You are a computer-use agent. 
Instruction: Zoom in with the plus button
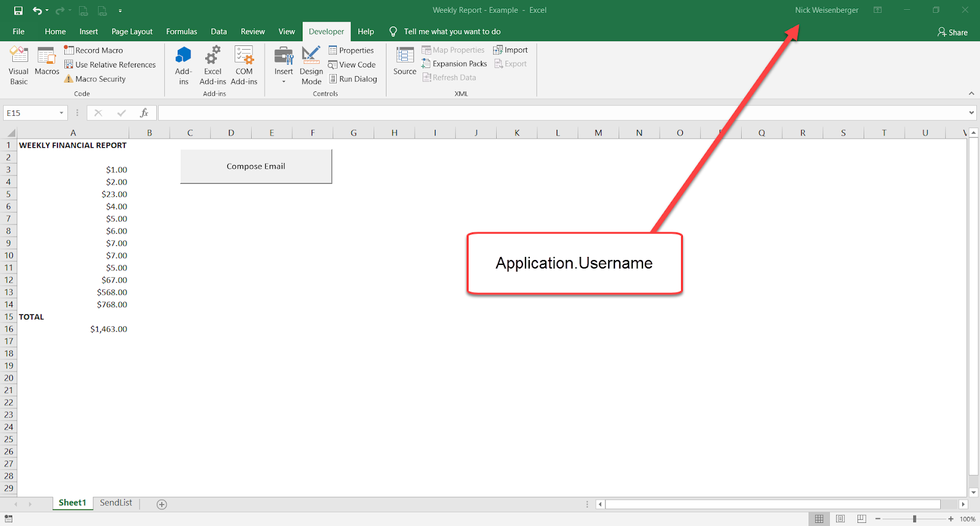coord(951,519)
